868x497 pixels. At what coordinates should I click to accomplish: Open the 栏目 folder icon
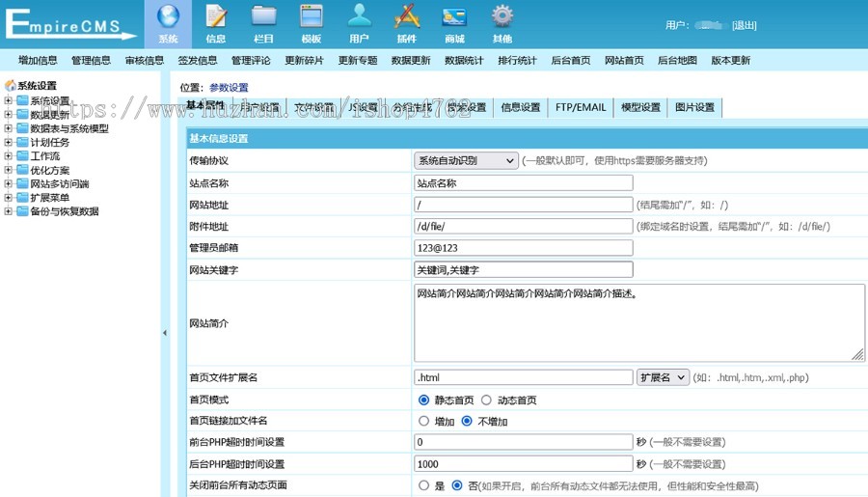click(x=263, y=17)
